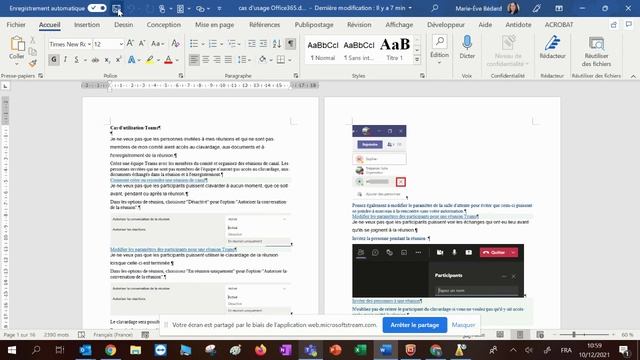Screen dimensions: 640x360
Task: Open Teams from the taskbar
Action: (x=311, y=350)
